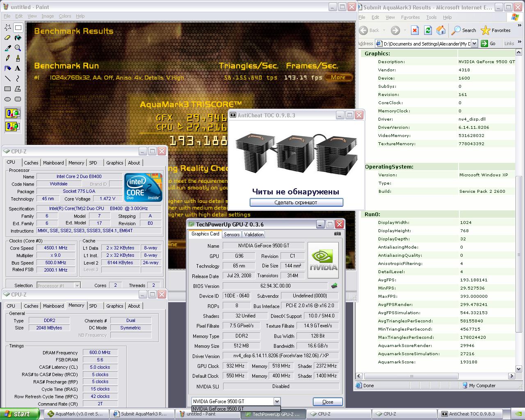Switch to AntiCheat TOC taskbar item
Image resolution: width=525 pixels, height=420 pixels.
coord(470,414)
